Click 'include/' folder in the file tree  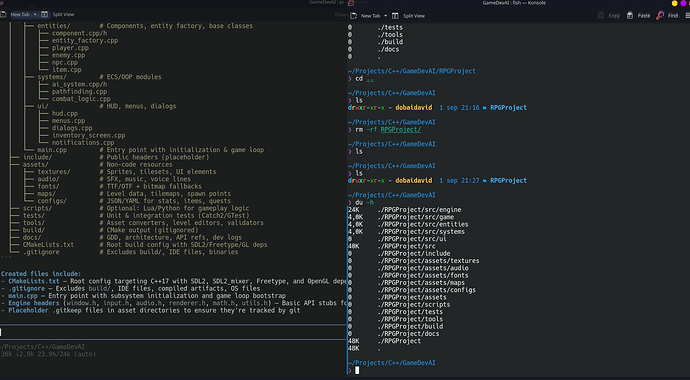pos(37,157)
